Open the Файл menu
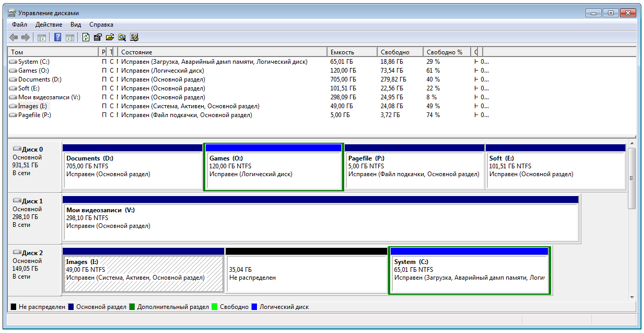Screen dimensions: 644x333 20,25
